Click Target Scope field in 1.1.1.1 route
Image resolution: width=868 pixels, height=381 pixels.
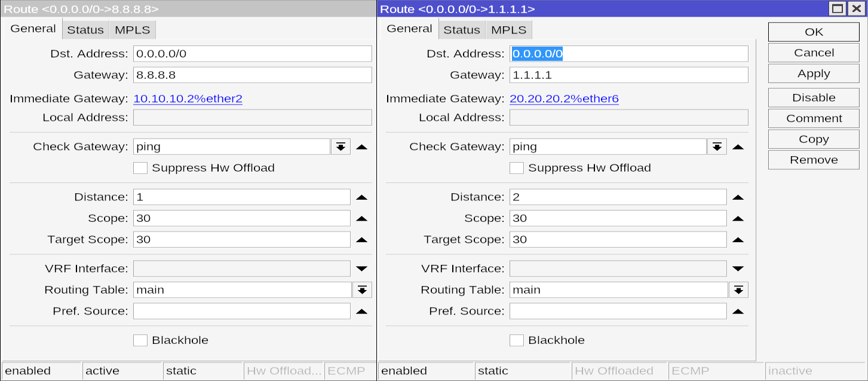coord(618,240)
